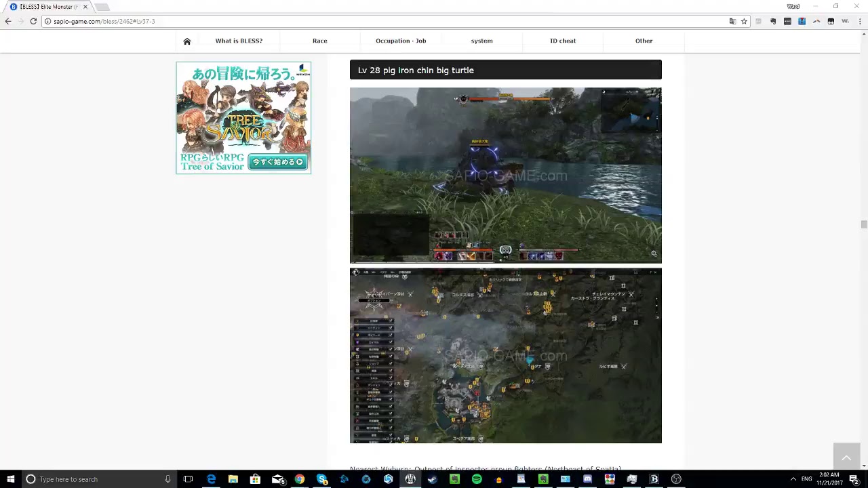
Task: Click the taskbar microphone search icon
Action: (167, 479)
